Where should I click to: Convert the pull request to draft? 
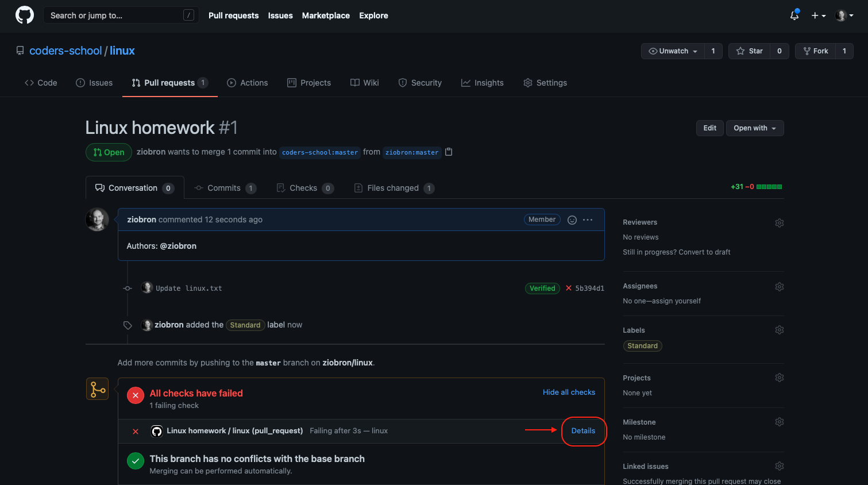pyautogui.click(x=704, y=252)
